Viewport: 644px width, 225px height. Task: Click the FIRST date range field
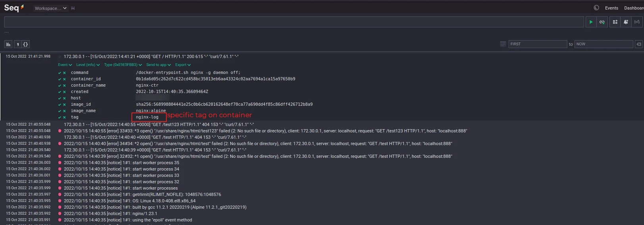coord(538,44)
